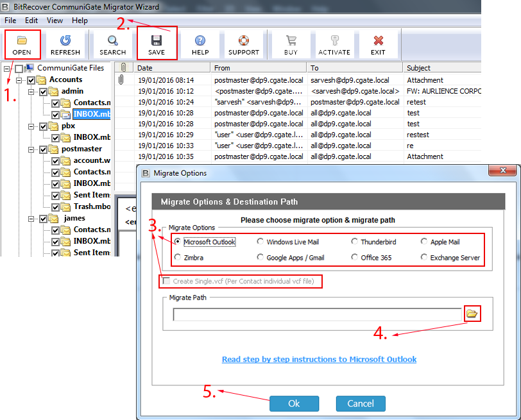Click the SEARCH magnifier toolbar icon
521x420 pixels.
pos(113,40)
